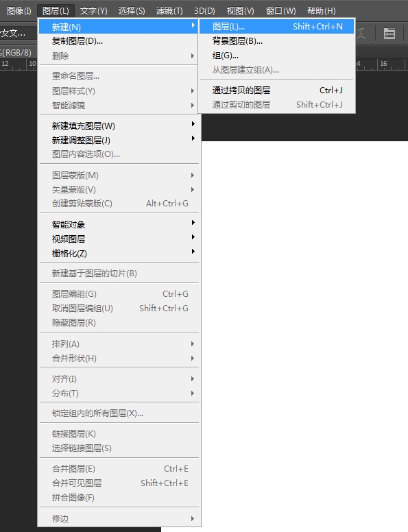This screenshot has height=532, width=408.
Task: Choose 复制图层(D)... to duplicate the layer
Action: tap(119, 41)
